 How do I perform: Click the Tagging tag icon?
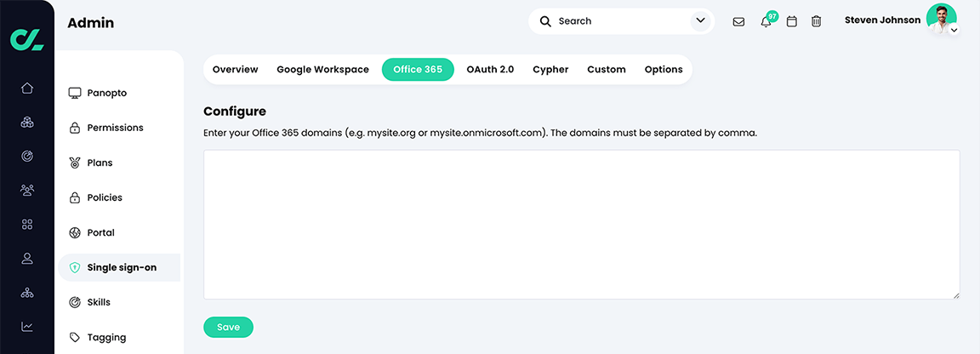(74, 338)
